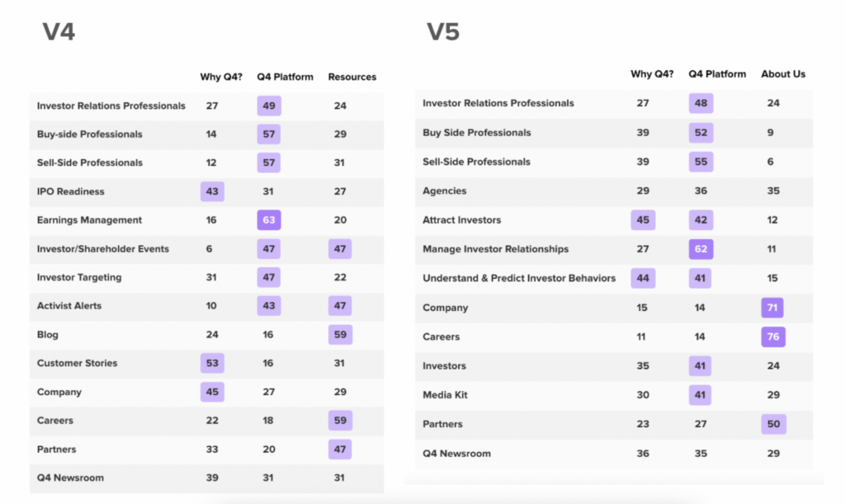Screen dimensions: 845x504
Task: Click the highlighted 71 value cell
Action: coord(773,308)
